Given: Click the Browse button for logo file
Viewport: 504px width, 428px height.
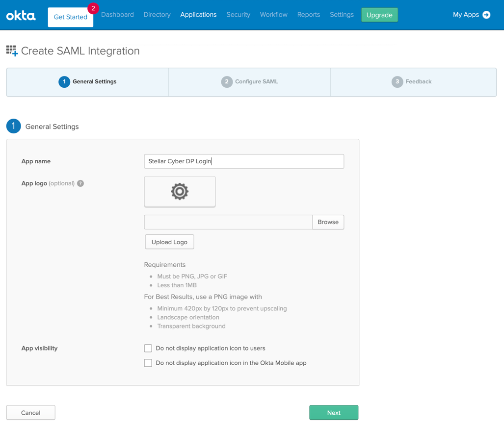Looking at the screenshot, I should click(328, 222).
